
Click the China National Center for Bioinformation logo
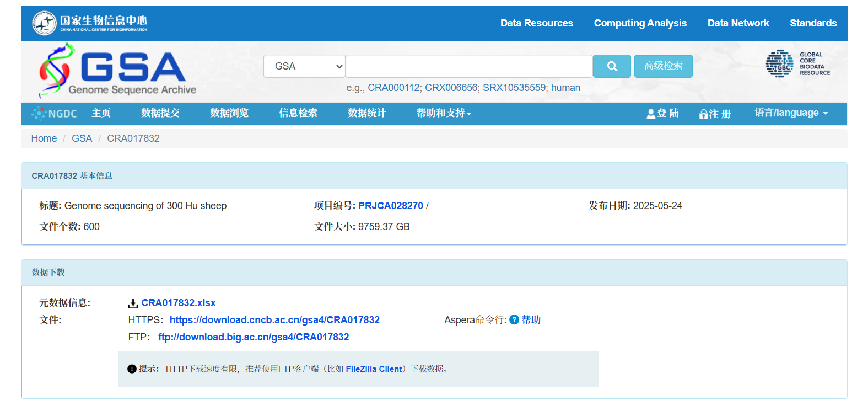[x=90, y=23]
